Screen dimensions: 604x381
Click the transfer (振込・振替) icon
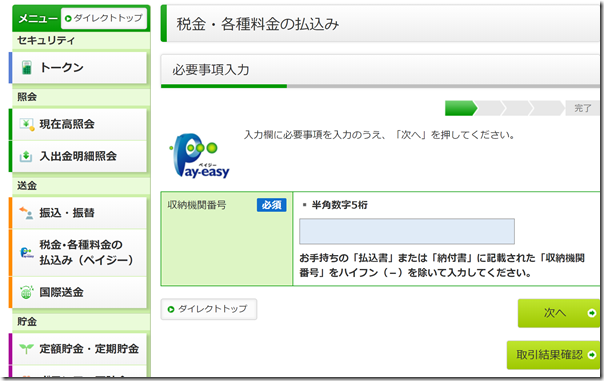(27, 213)
